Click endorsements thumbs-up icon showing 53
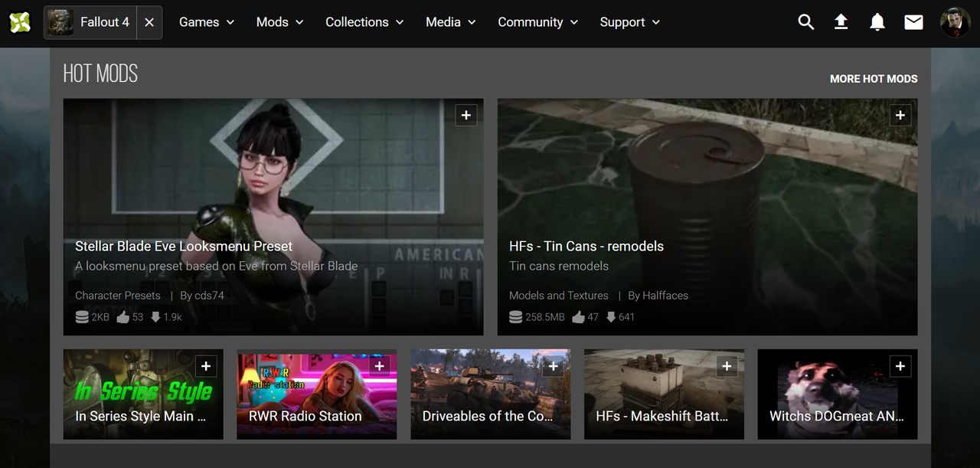This screenshot has width=980, height=468. click(x=122, y=317)
